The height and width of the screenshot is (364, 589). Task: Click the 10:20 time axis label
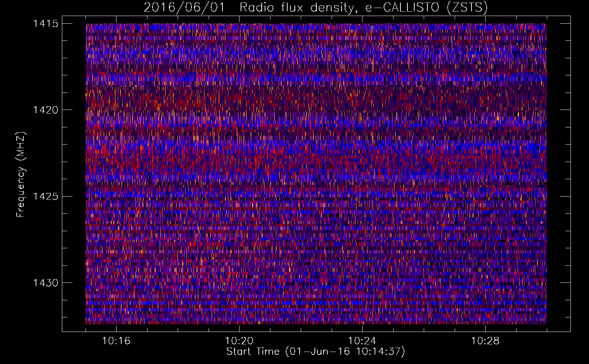tap(239, 341)
